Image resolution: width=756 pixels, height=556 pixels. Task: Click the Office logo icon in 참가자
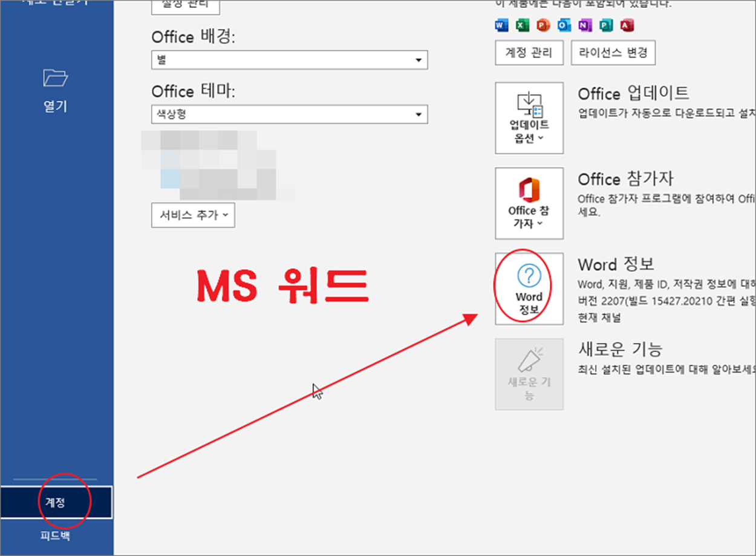point(529,190)
